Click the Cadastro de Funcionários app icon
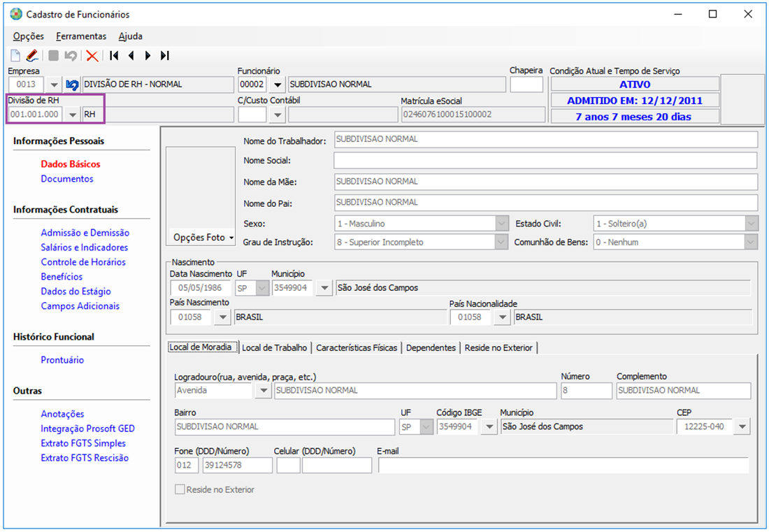 pos(16,14)
